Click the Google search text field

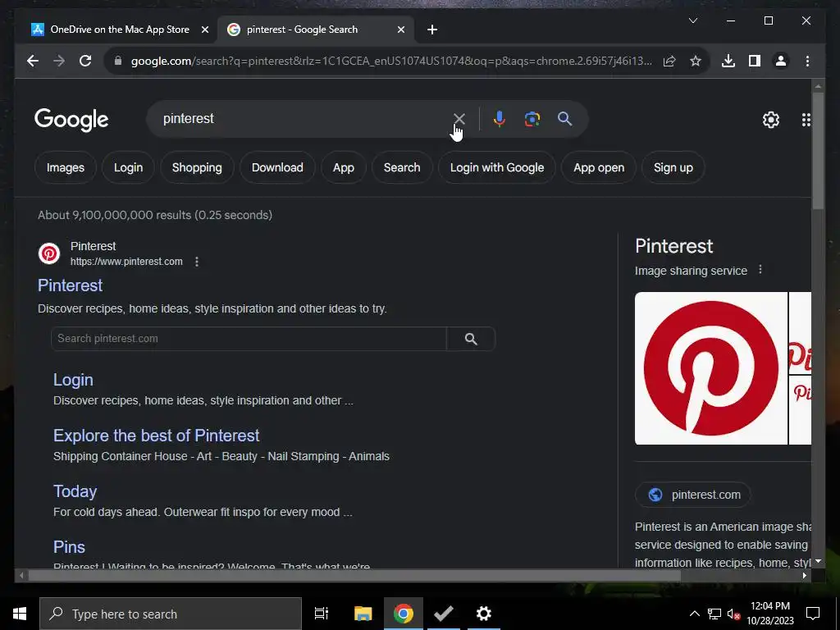305,119
